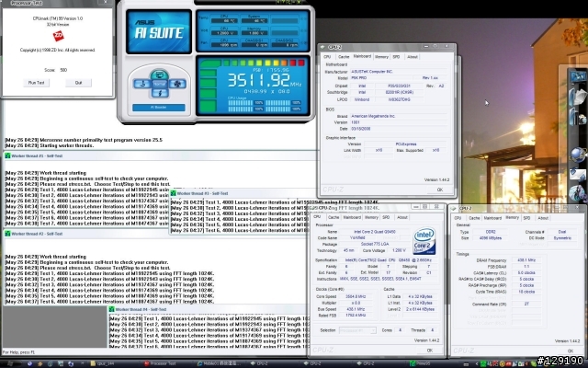Click the ASUS AI Suite logo panel
588x368 pixels.
click(x=159, y=31)
